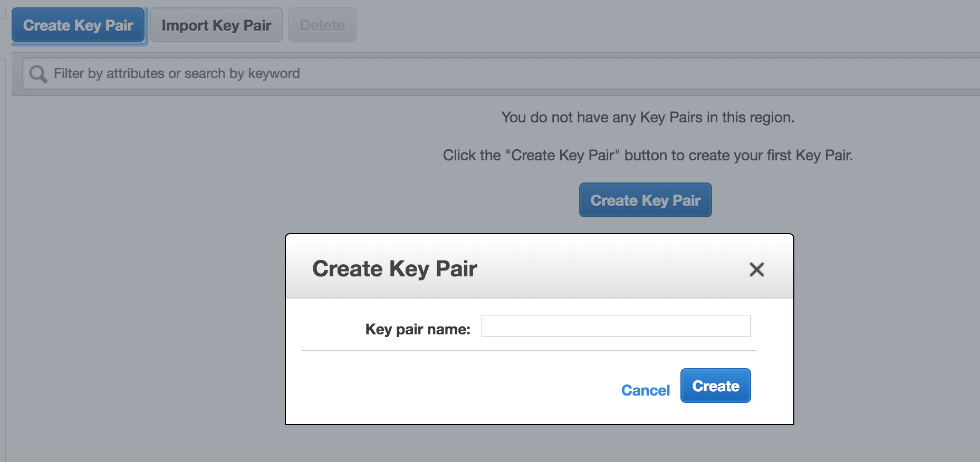This screenshot has width=980, height=462.
Task: Click the "Key pair name:" label
Action: [418, 329]
